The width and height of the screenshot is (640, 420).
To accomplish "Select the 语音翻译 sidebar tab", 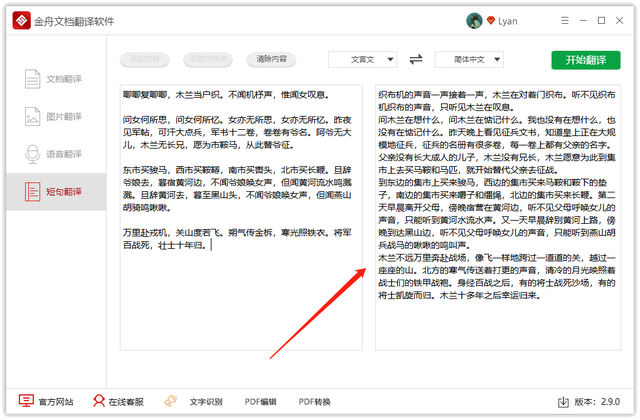I will [x=56, y=154].
